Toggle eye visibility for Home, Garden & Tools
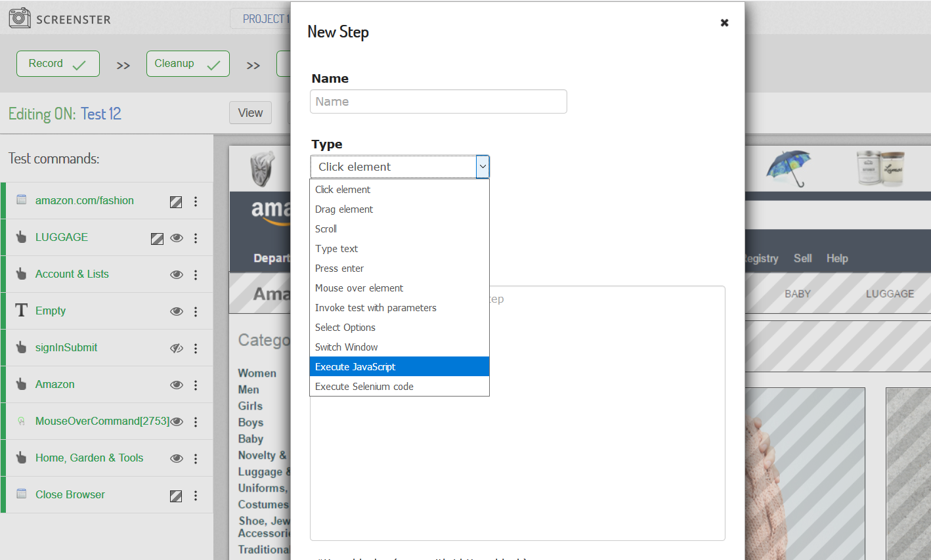The image size is (931, 560). point(177,459)
